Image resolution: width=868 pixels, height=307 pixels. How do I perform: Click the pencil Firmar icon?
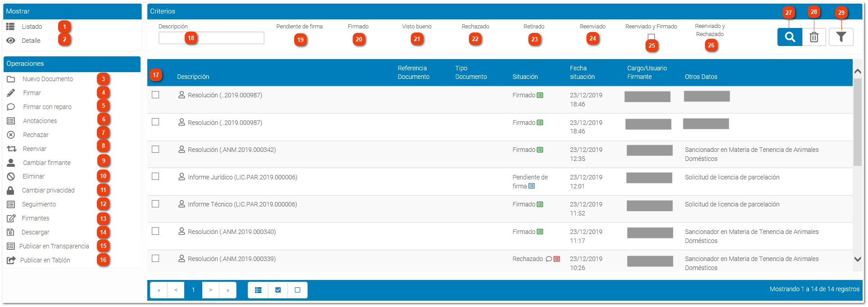(11, 93)
